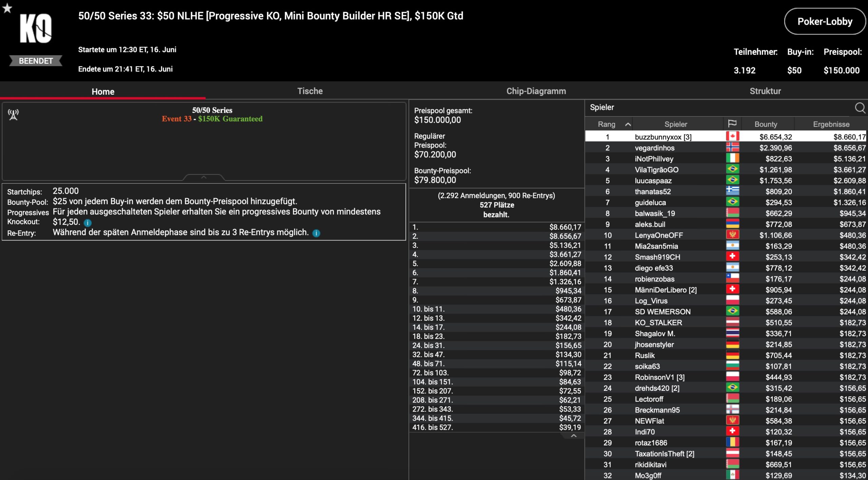Open the player search magnifier
Image resolution: width=868 pixels, height=480 pixels.
[860, 108]
